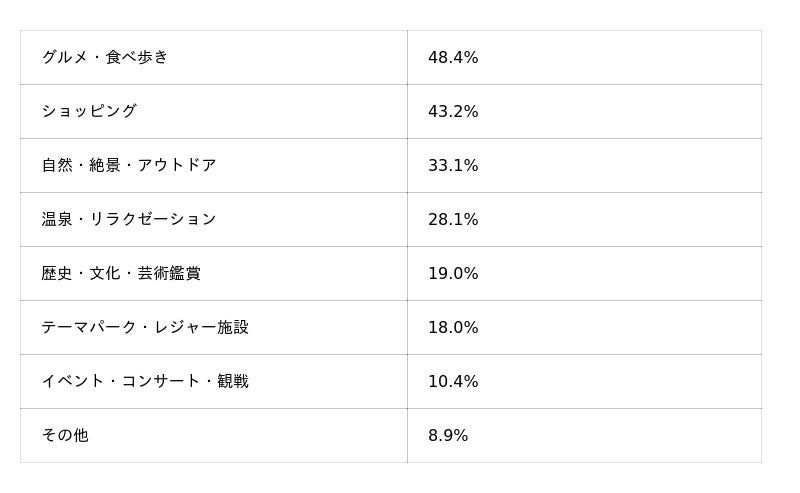This screenshot has height=493, width=800.
Task: Select the 10.4% value
Action: click(x=453, y=382)
